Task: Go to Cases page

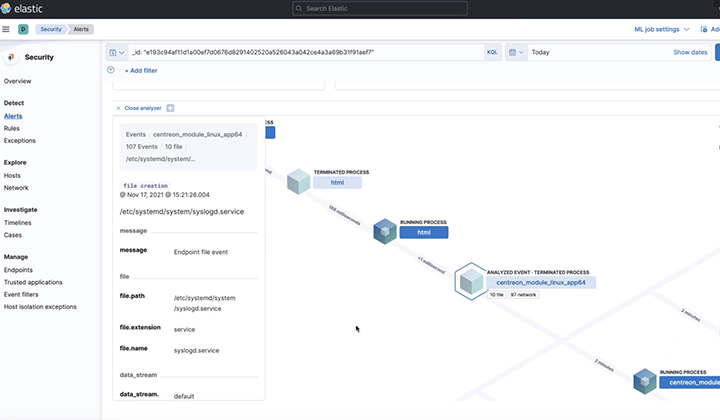Action: point(13,235)
